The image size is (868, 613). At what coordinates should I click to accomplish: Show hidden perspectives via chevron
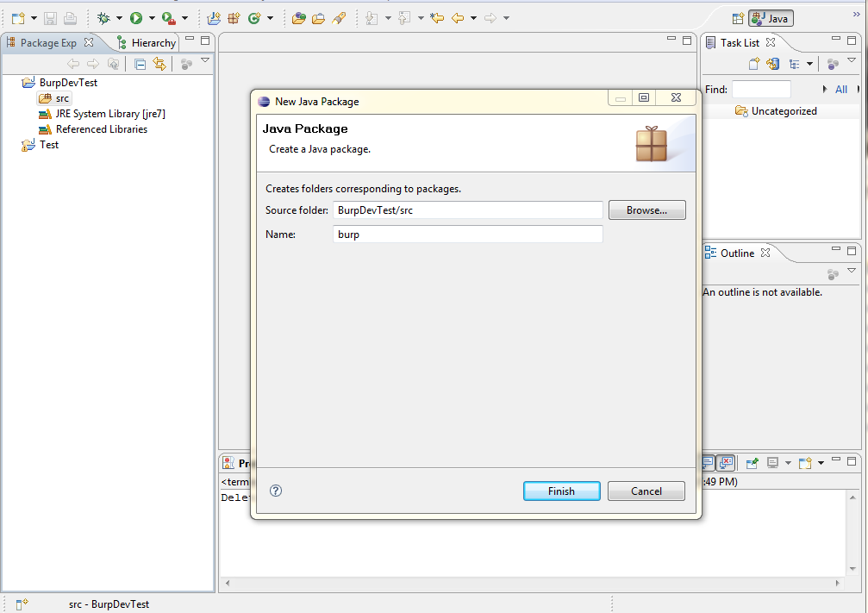click(856, 15)
